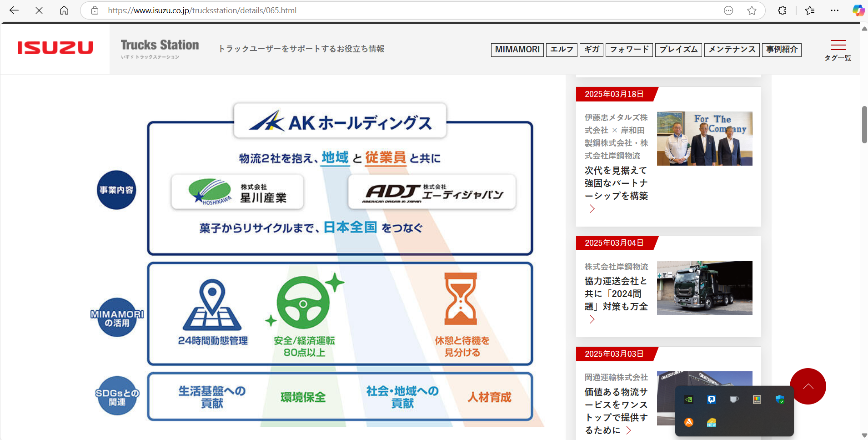Click the 星川産業 logo box

[x=237, y=192]
